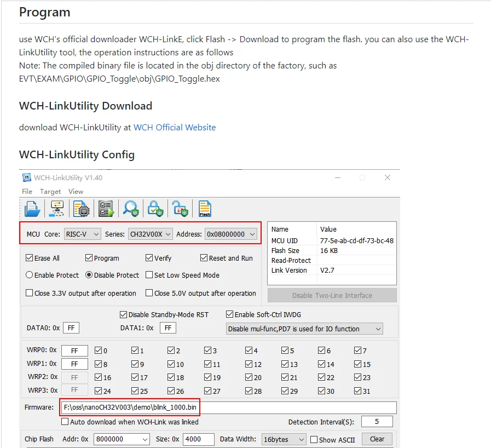Toggle the Verify checkbox
The height and width of the screenshot is (448, 491).
149,258
